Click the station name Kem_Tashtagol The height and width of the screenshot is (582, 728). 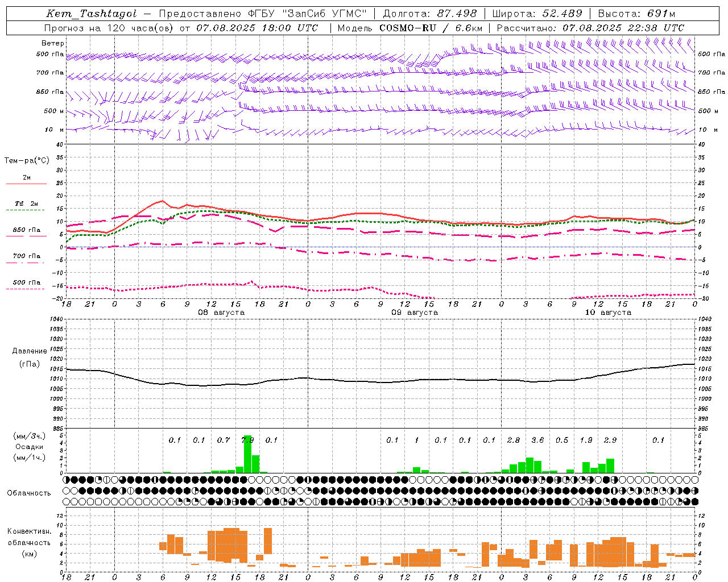coord(91,14)
